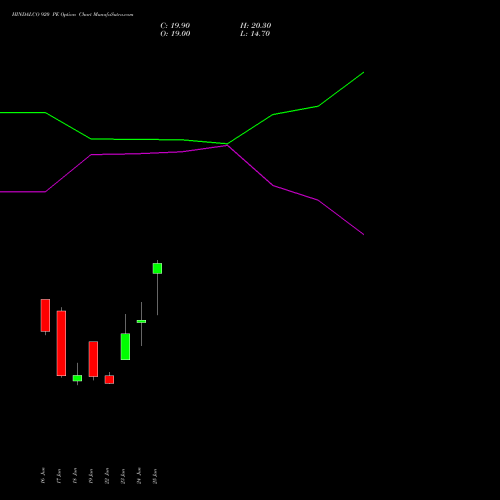Click the small red candle above 22 Jan
This screenshot has width=500, height=500.
coord(109,380)
